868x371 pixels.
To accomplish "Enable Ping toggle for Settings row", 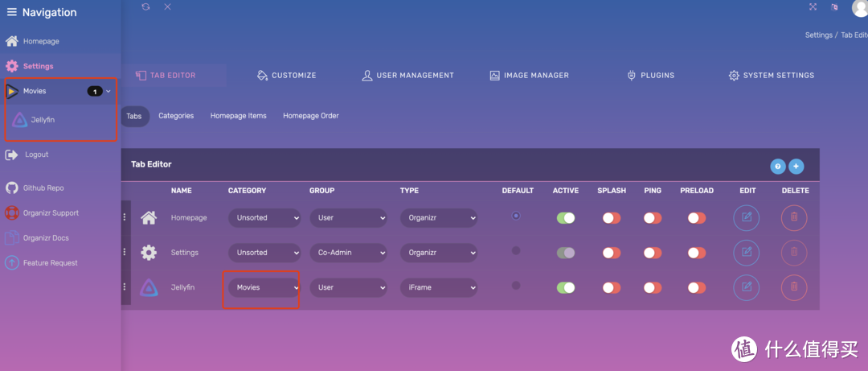I will point(653,253).
